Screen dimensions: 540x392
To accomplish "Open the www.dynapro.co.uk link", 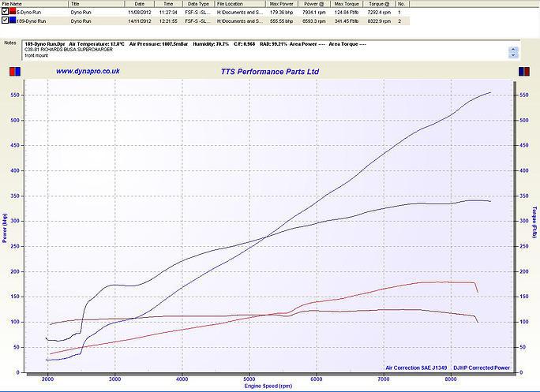I will (x=88, y=71).
